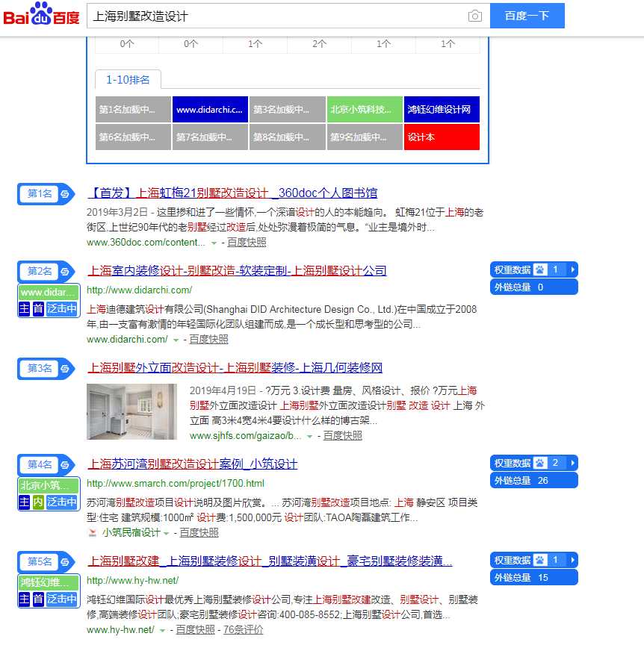Open the 上海室内装修设计-别墅改造 result title

(237, 271)
